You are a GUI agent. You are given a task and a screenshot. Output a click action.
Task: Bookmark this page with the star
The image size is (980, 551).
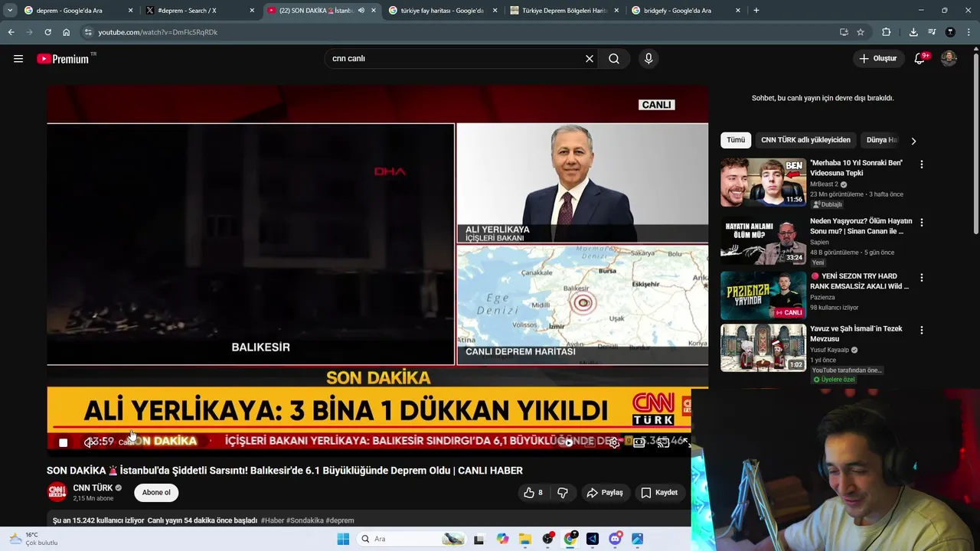tap(861, 32)
